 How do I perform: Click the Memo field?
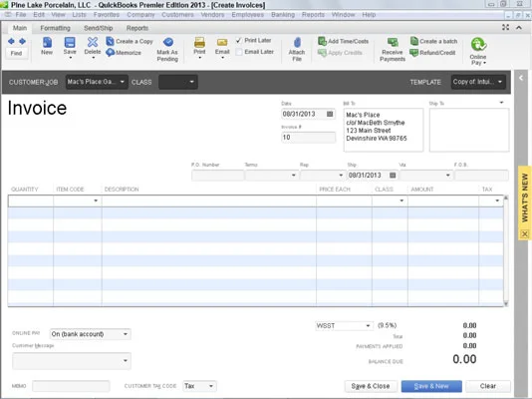pos(71,386)
